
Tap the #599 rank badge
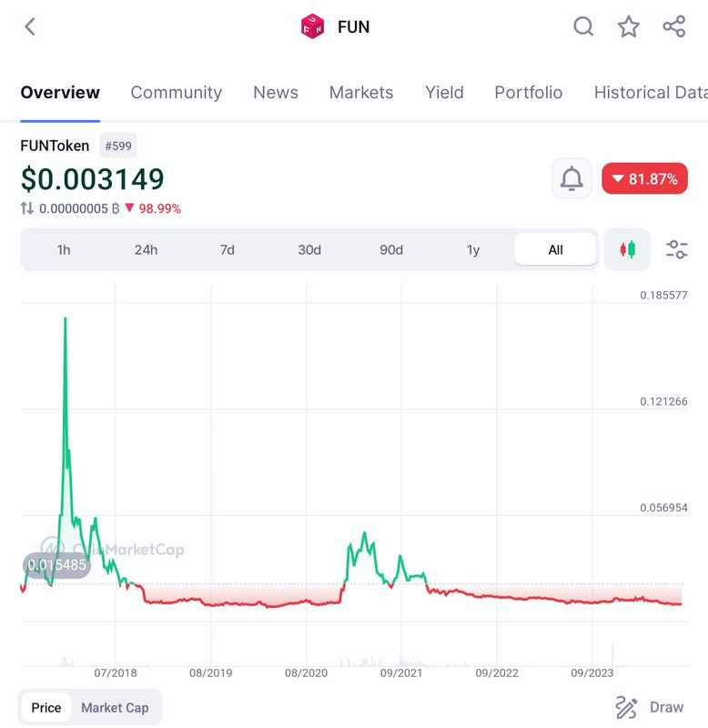(118, 146)
